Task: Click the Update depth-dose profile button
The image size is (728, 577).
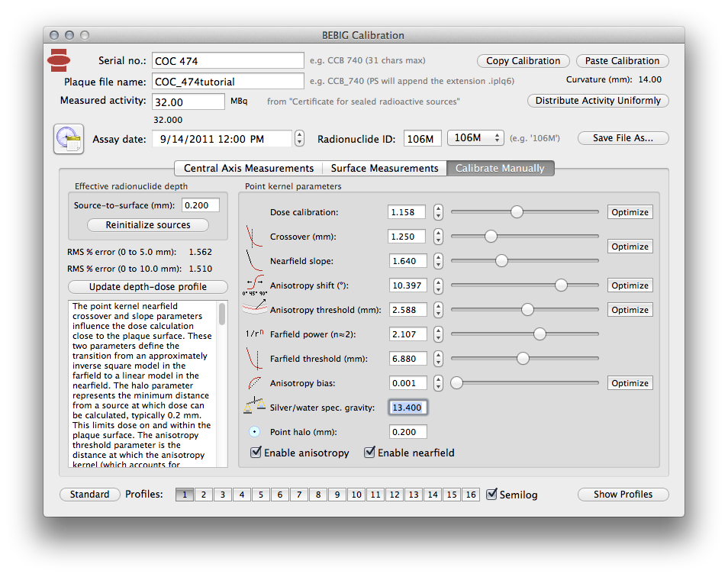Action: click(147, 287)
